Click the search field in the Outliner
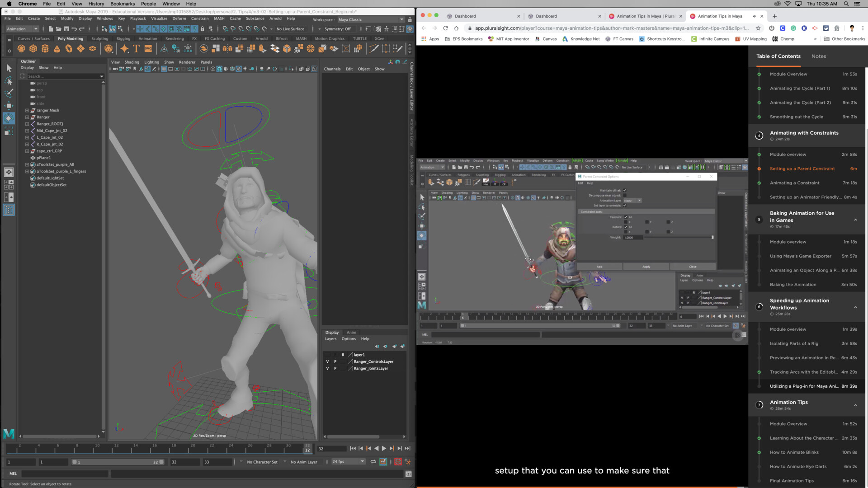Image resolution: width=868 pixels, height=488 pixels. click(x=66, y=76)
